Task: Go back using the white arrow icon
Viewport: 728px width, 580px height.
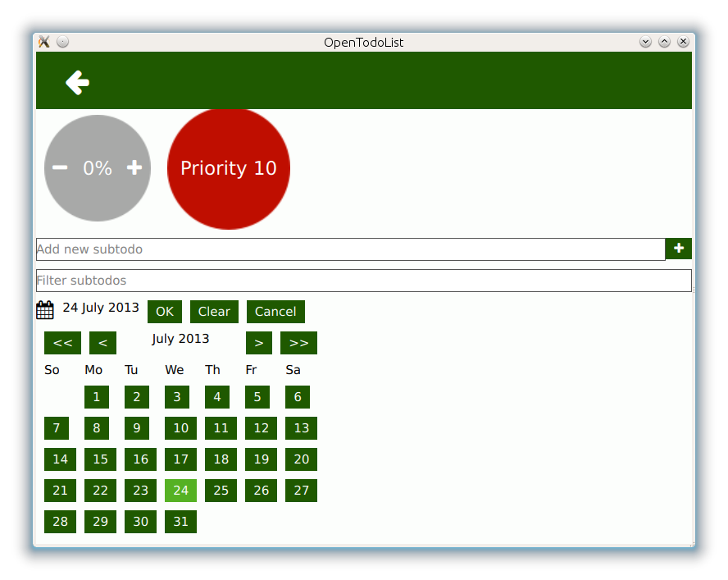Action: pyautogui.click(x=77, y=83)
